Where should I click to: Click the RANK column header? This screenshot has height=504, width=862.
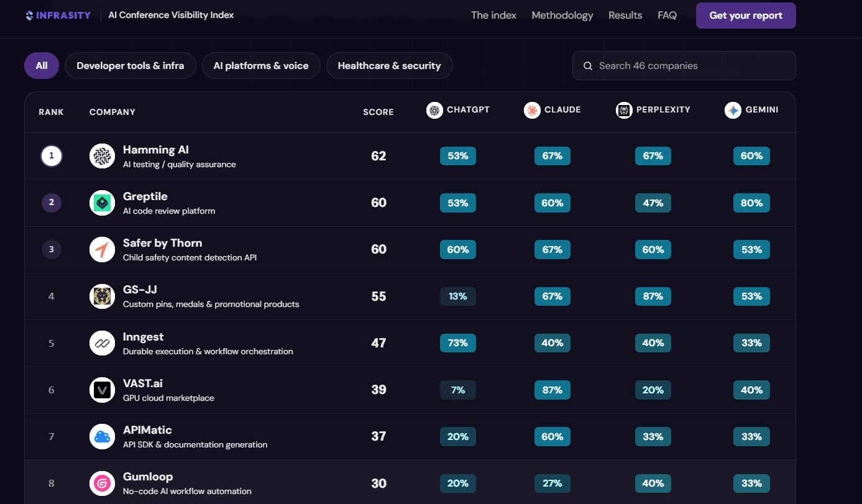point(51,112)
